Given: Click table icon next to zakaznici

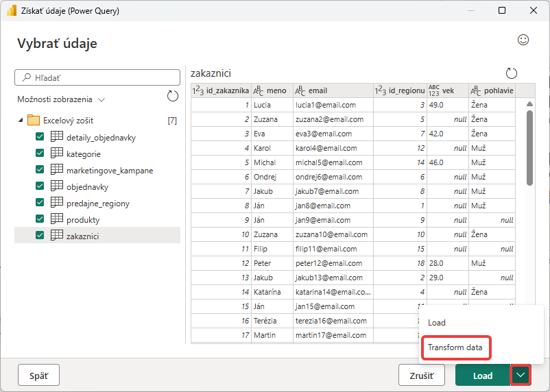Looking at the screenshot, I should click(57, 235).
